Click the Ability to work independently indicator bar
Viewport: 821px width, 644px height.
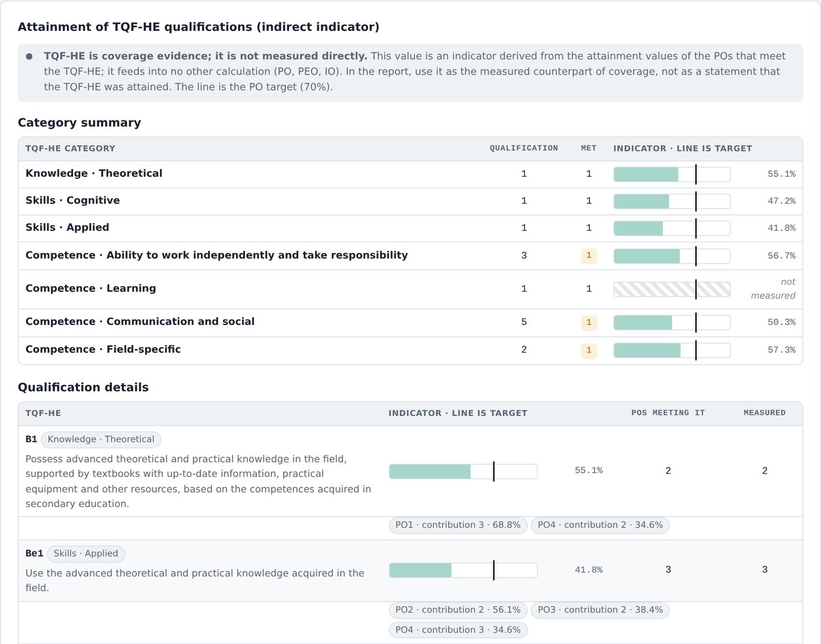[x=672, y=256]
